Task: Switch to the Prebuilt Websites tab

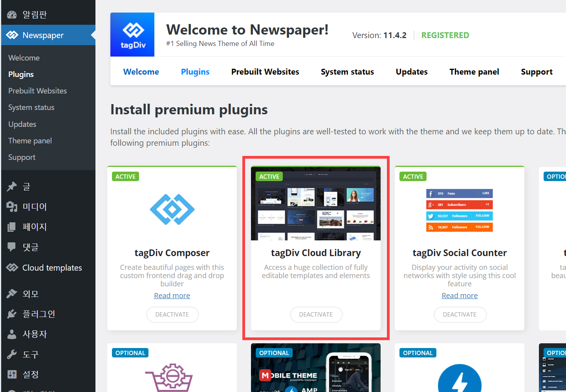Action: click(x=265, y=72)
